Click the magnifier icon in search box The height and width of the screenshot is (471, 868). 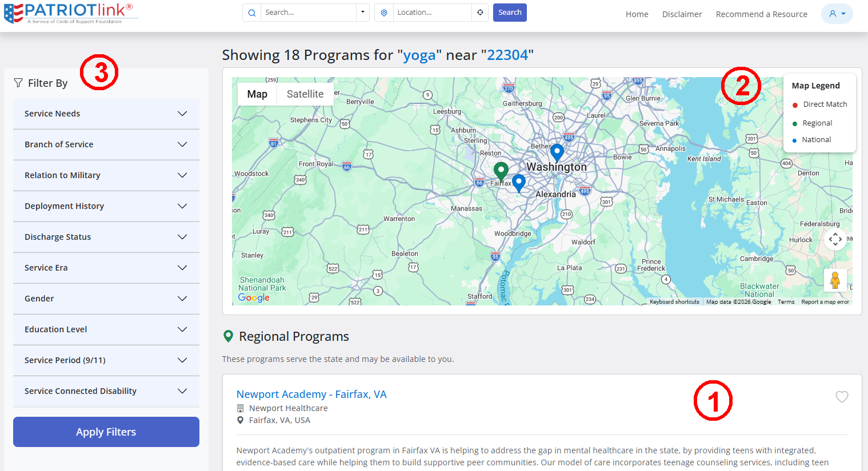(252, 13)
